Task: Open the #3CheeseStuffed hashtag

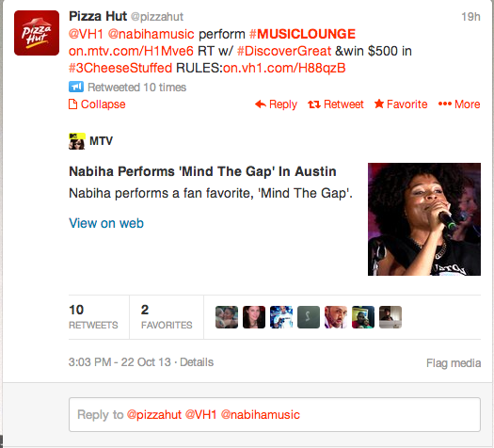Action: 120,68
